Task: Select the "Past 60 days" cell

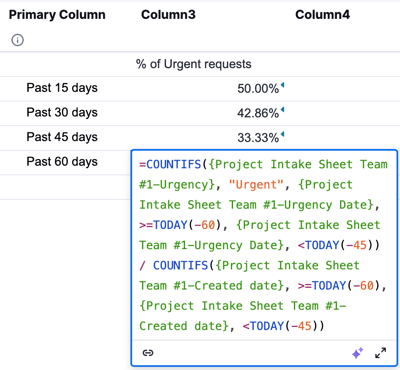Action: click(62, 162)
